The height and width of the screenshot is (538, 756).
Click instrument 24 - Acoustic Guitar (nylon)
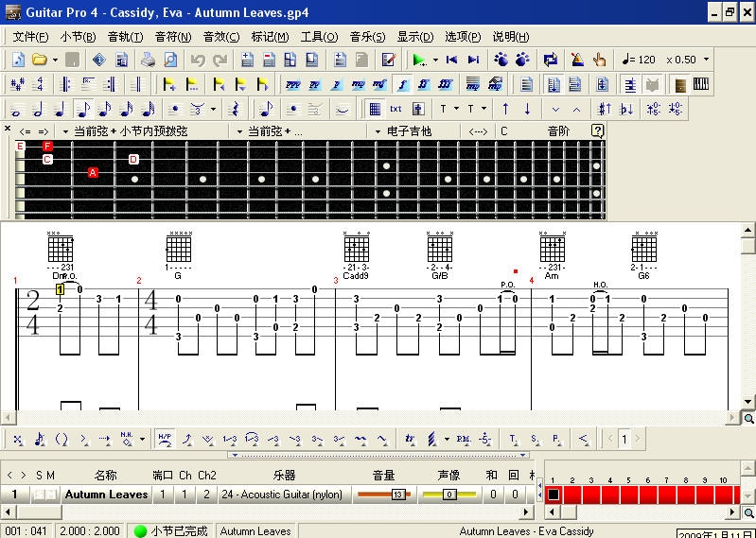pyautogui.click(x=282, y=495)
